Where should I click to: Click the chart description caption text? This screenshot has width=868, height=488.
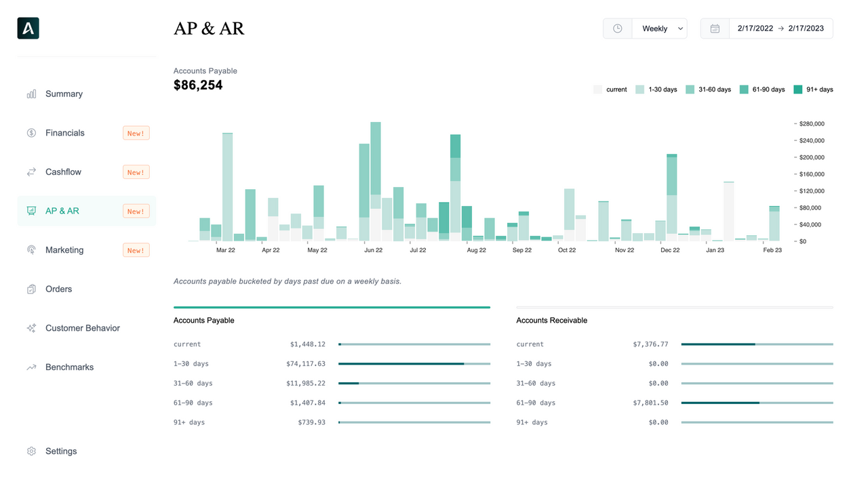288,281
